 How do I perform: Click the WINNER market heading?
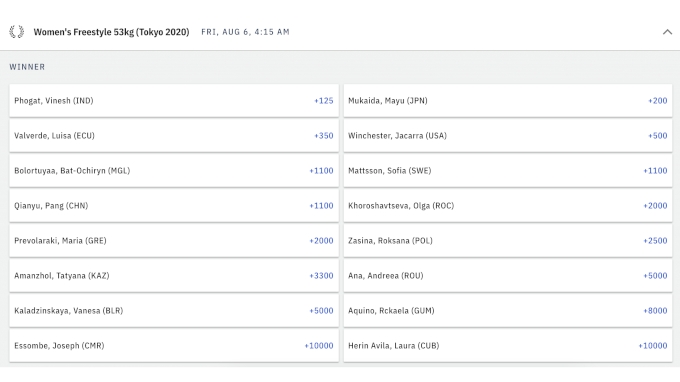27,67
